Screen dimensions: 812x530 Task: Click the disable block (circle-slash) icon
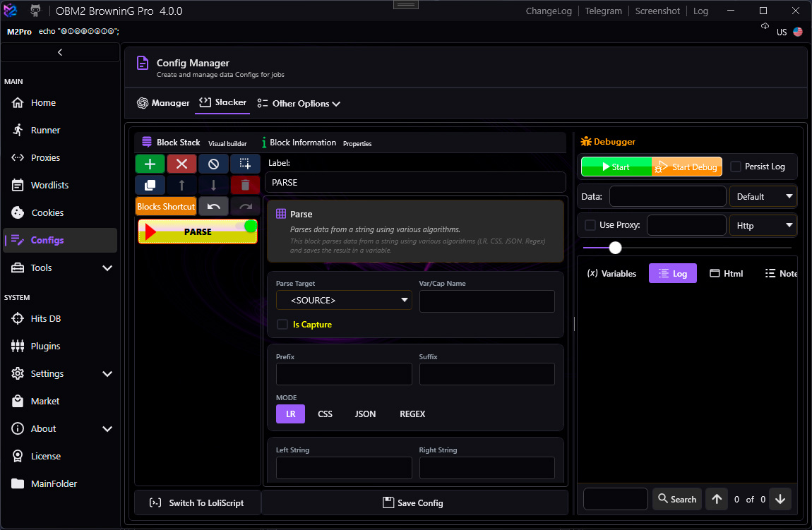[213, 164]
